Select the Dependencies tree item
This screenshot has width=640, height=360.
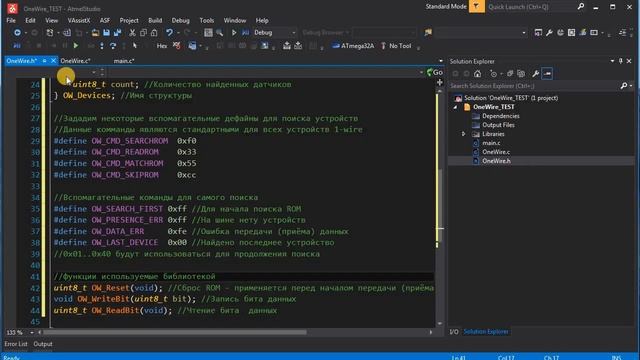(x=500, y=116)
